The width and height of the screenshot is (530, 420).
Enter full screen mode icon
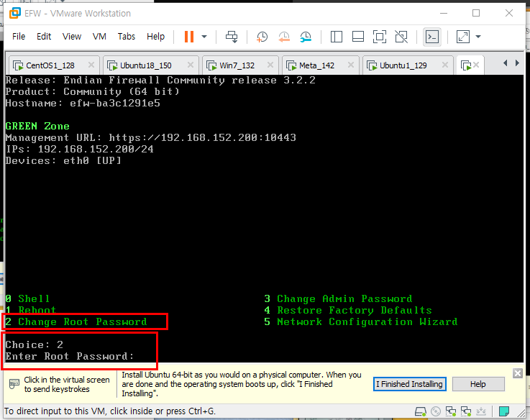pos(380,37)
